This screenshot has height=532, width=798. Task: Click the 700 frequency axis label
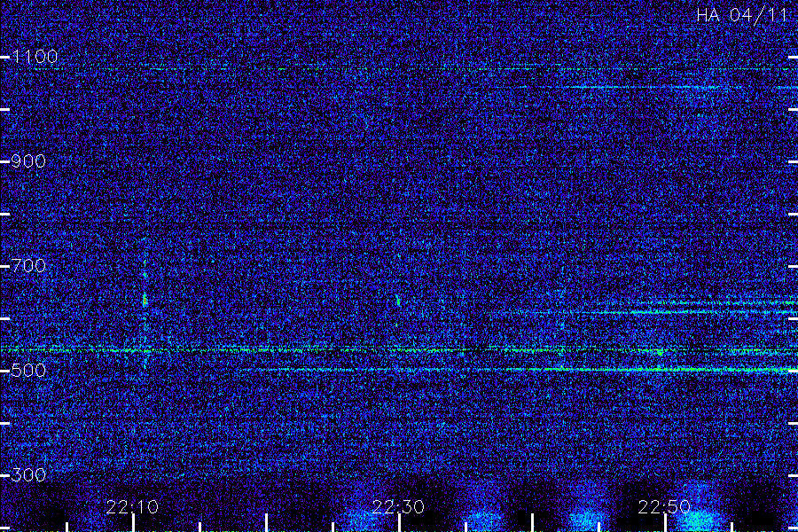(28, 266)
